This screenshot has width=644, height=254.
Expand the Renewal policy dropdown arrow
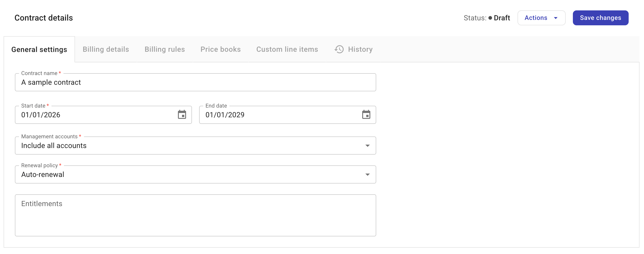point(367,175)
